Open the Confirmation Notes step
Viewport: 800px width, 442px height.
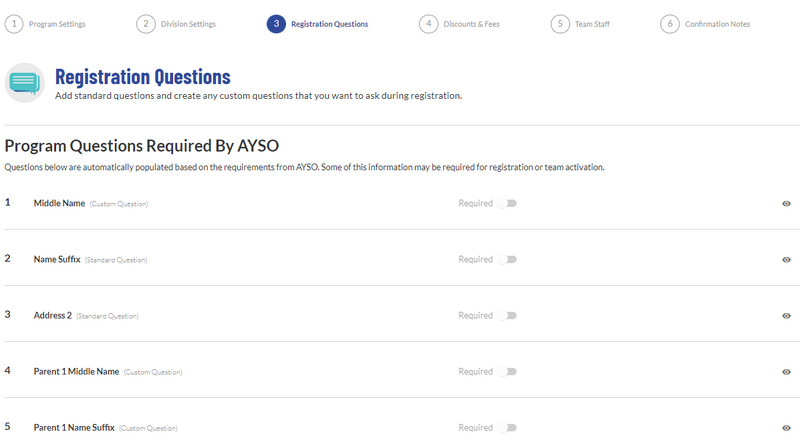[x=717, y=24]
